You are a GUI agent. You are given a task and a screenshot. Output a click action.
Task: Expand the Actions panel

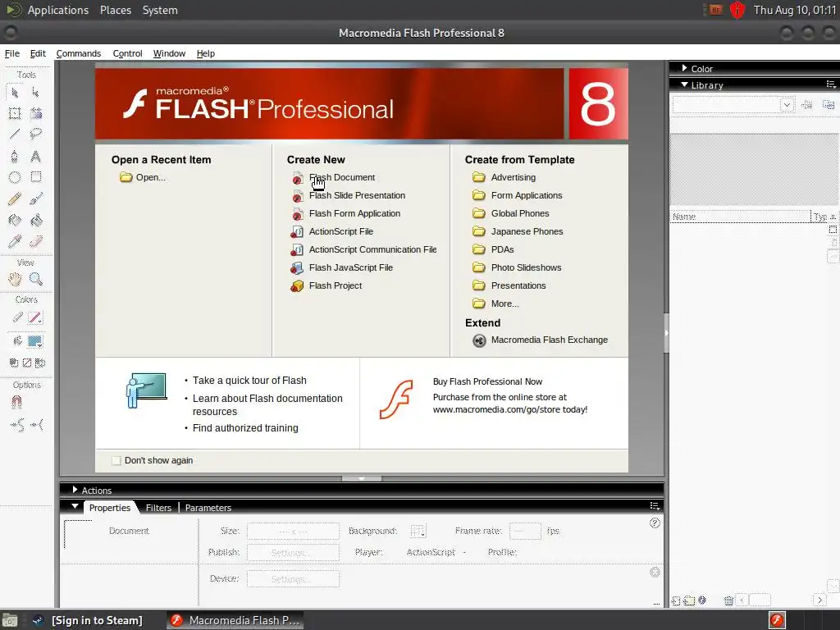pos(75,490)
